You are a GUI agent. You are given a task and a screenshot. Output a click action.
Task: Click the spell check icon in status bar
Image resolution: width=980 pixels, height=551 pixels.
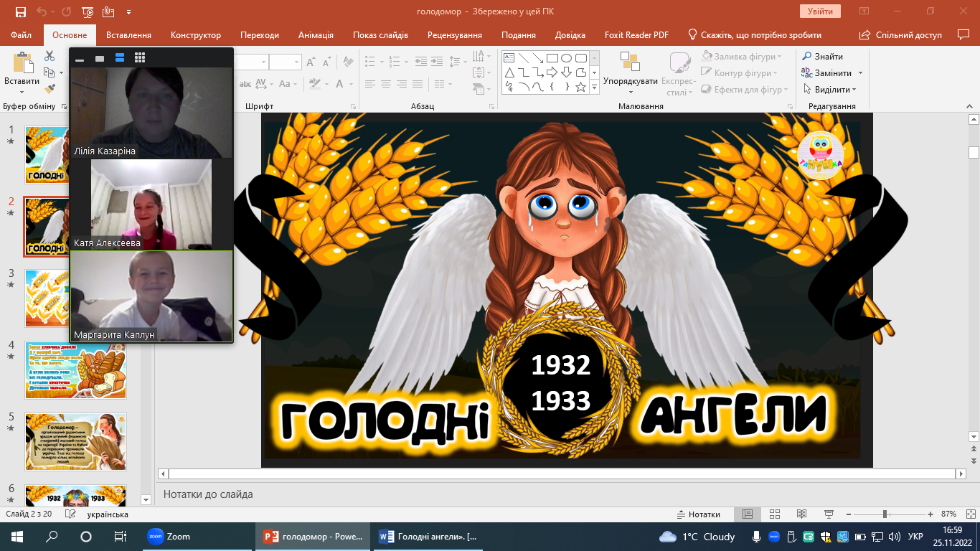point(70,514)
